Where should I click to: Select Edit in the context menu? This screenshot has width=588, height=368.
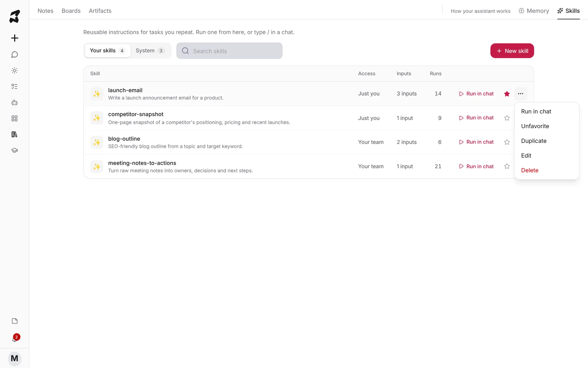coord(547,156)
